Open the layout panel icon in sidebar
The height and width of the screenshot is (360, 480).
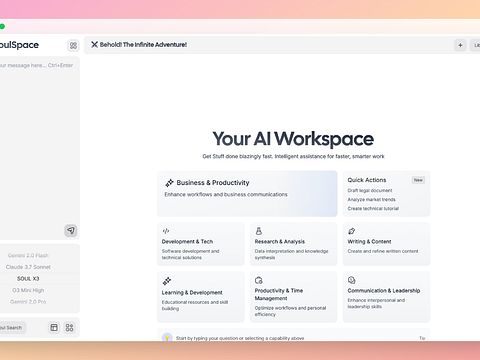click(54, 328)
